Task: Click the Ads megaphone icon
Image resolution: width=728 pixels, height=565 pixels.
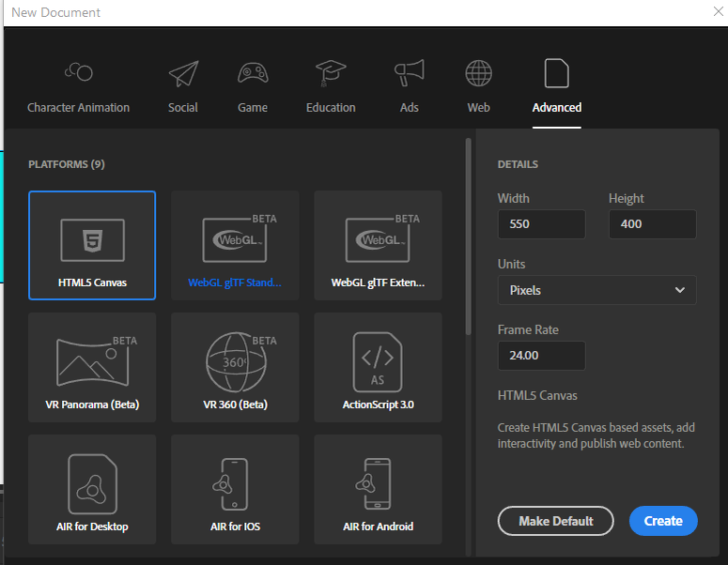Action: pyautogui.click(x=409, y=73)
